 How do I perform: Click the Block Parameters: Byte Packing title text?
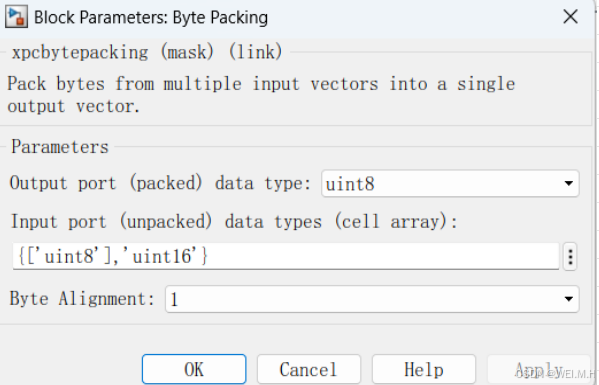click(x=151, y=18)
